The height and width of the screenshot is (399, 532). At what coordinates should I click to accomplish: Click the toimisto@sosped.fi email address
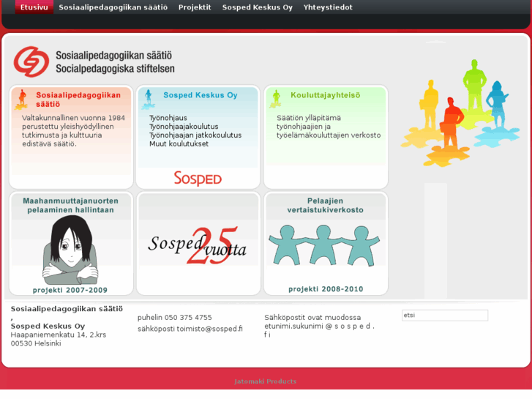(209, 329)
